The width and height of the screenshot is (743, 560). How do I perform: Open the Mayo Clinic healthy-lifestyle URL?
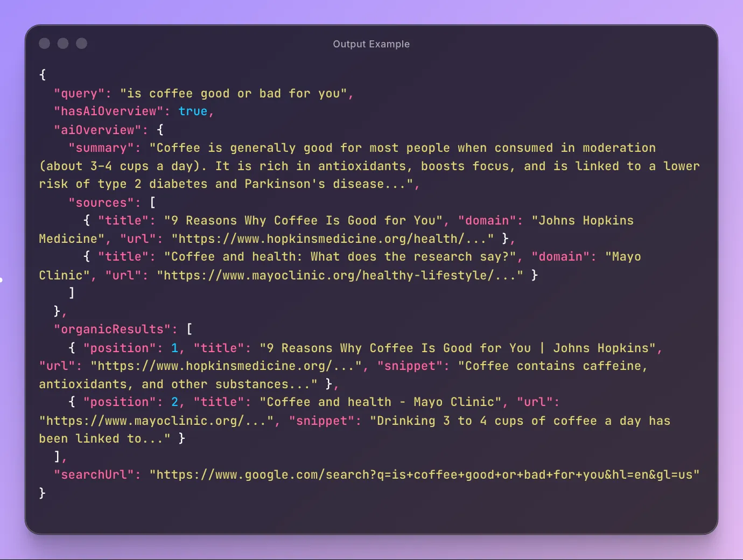point(339,275)
